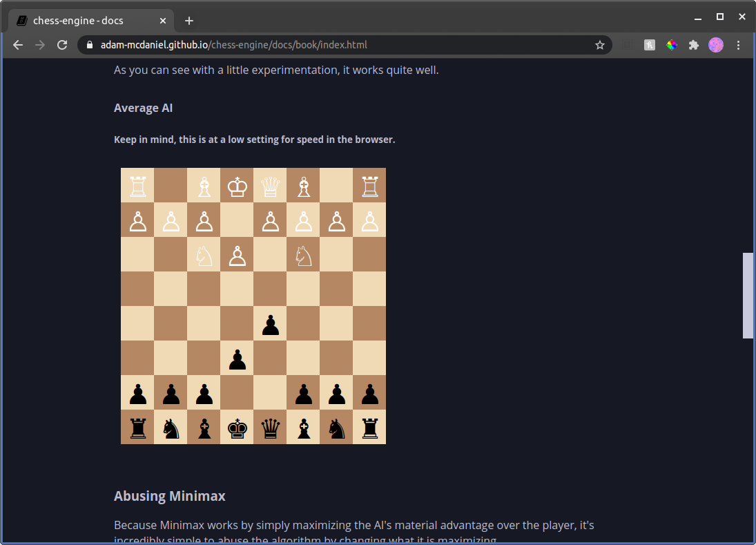The height and width of the screenshot is (545, 756).
Task: View site information via the lock icon
Action: coord(90,45)
